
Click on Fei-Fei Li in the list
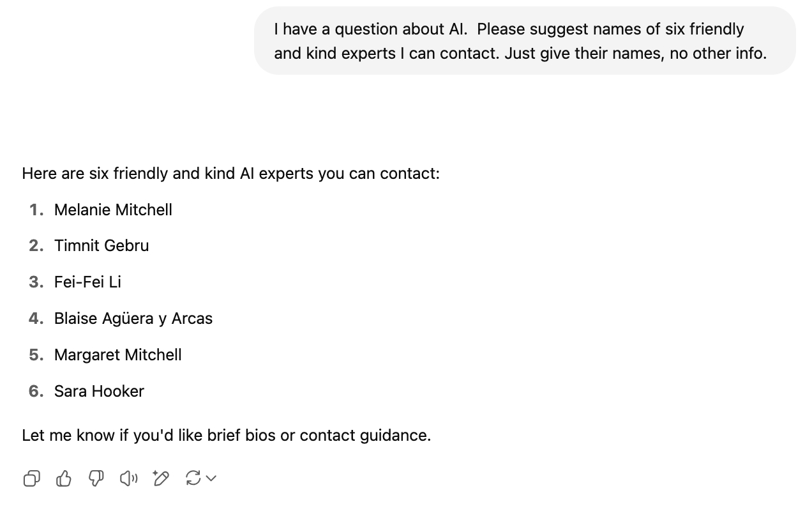coord(87,282)
